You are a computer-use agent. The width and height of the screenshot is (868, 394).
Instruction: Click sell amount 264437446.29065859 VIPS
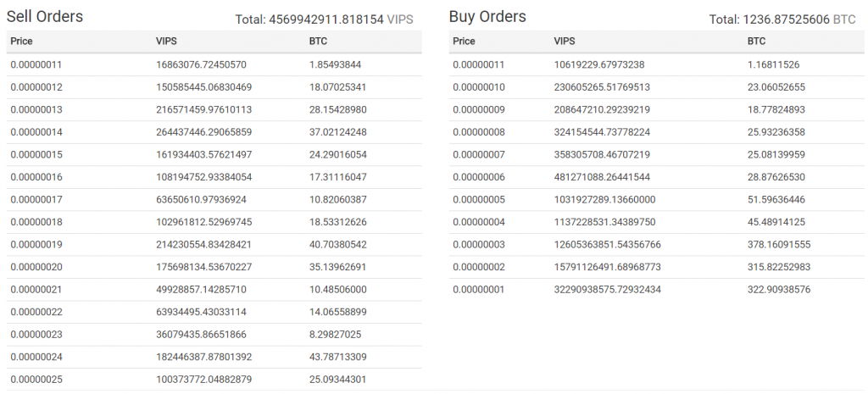pyautogui.click(x=203, y=132)
